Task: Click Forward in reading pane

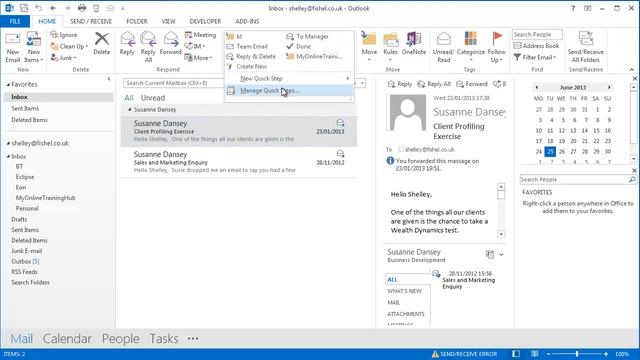Action: click(471, 84)
